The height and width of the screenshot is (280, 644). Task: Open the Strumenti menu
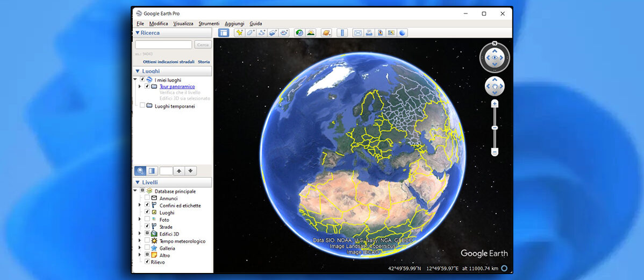(209, 24)
